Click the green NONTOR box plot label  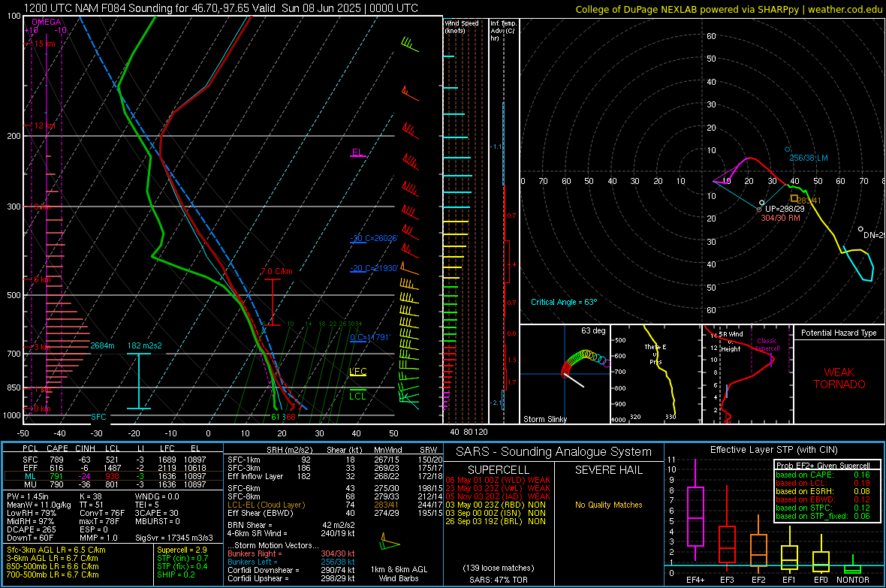852,580
